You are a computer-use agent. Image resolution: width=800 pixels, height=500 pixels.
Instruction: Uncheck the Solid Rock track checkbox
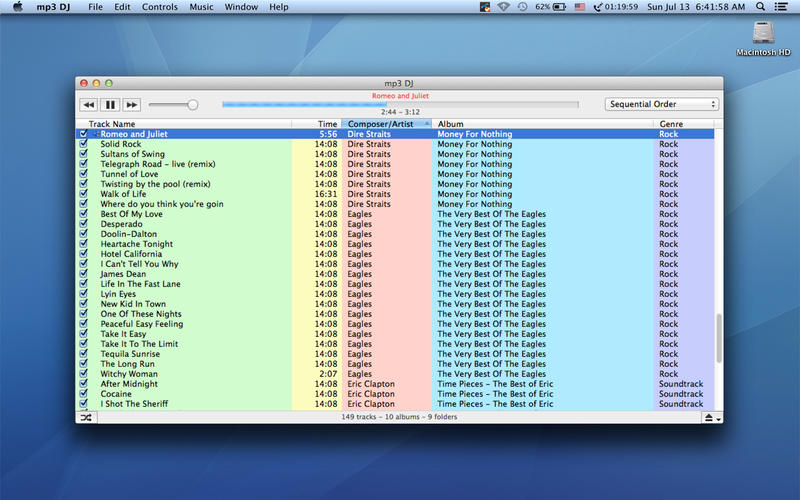click(83, 144)
